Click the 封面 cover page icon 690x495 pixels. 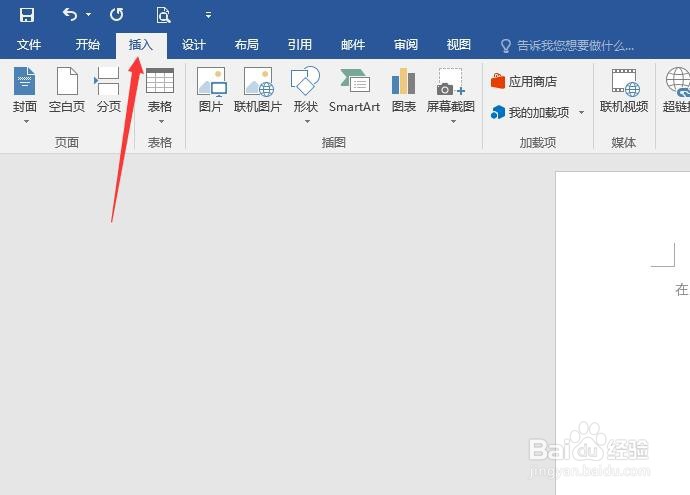tap(25, 81)
